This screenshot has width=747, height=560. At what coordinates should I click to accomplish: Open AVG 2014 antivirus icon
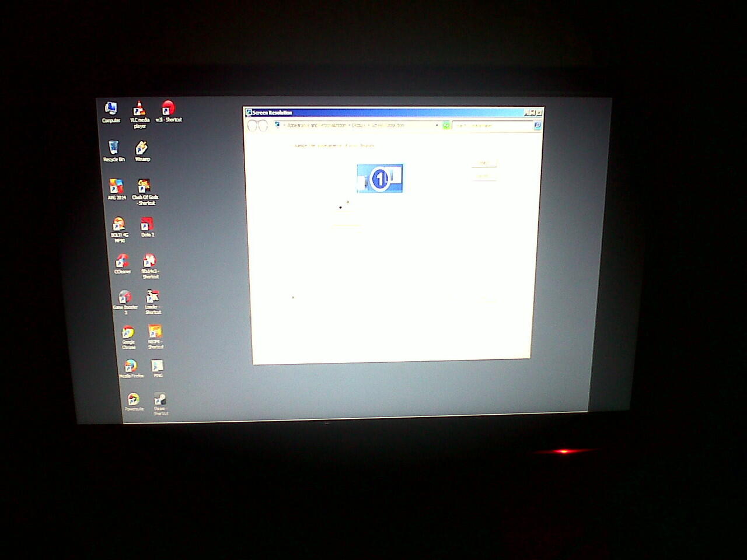(117, 190)
